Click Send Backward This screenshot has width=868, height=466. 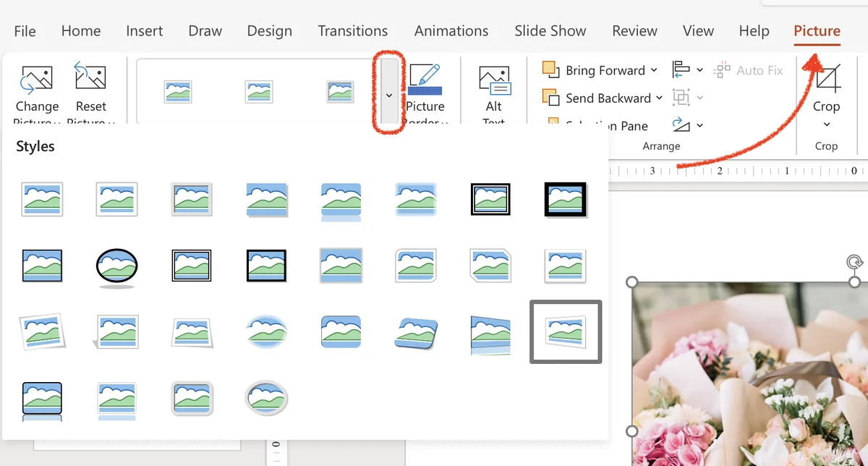pyautogui.click(x=597, y=98)
